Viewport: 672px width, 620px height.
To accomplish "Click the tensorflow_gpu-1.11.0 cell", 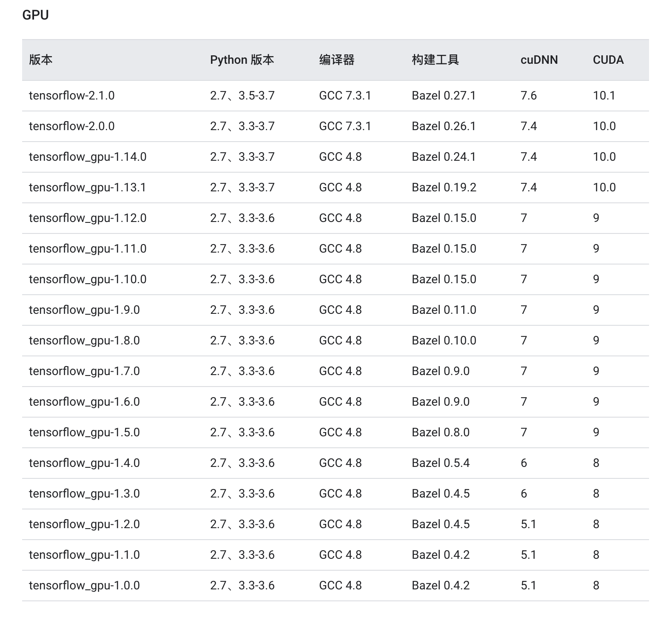I will (x=88, y=249).
